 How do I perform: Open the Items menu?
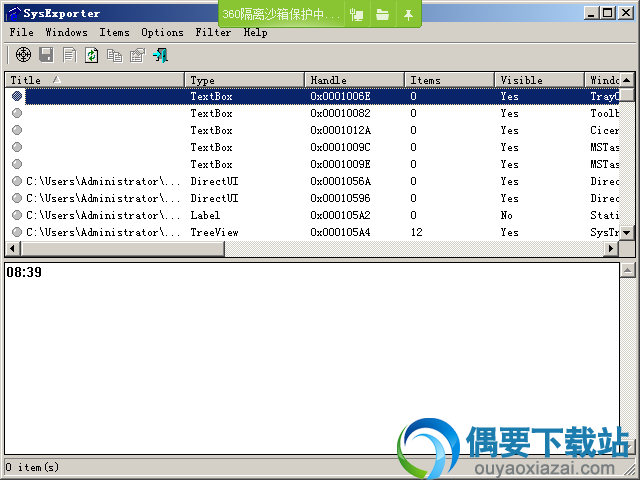pos(114,32)
